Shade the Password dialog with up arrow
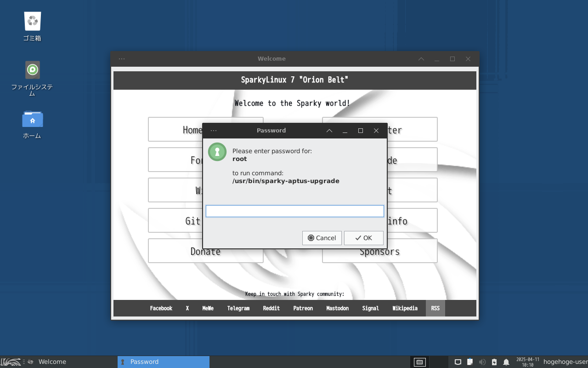Screen dimensions: 588x368 tap(329, 131)
